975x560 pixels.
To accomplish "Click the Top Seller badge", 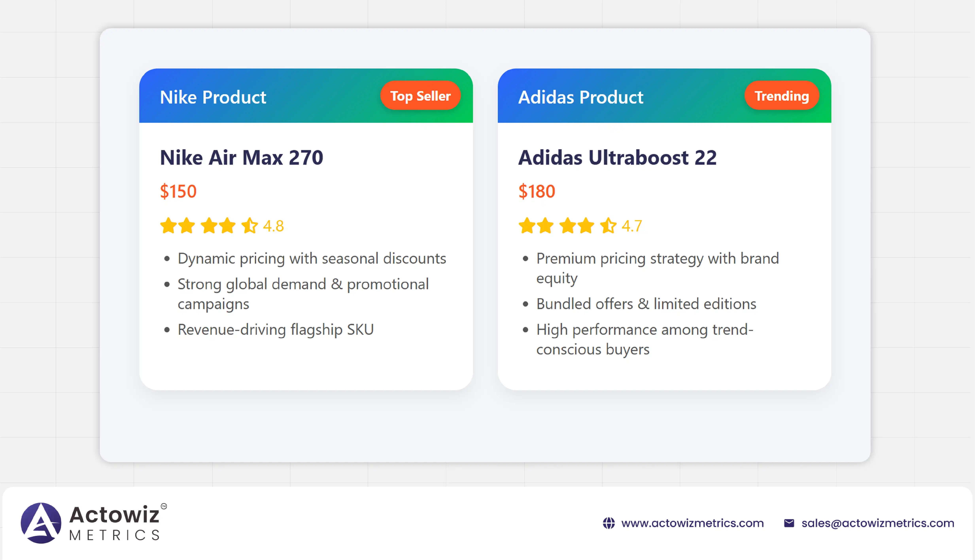I will (420, 96).
